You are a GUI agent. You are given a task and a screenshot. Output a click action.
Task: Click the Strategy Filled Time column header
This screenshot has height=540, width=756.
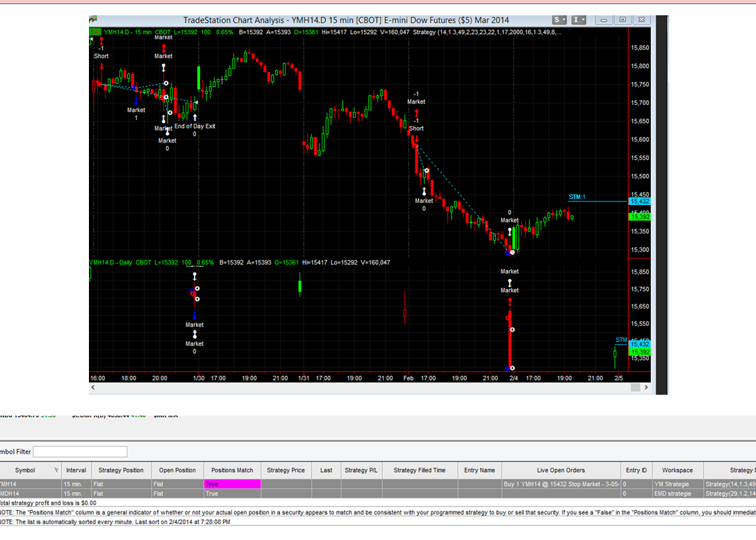pyautogui.click(x=420, y=471)
